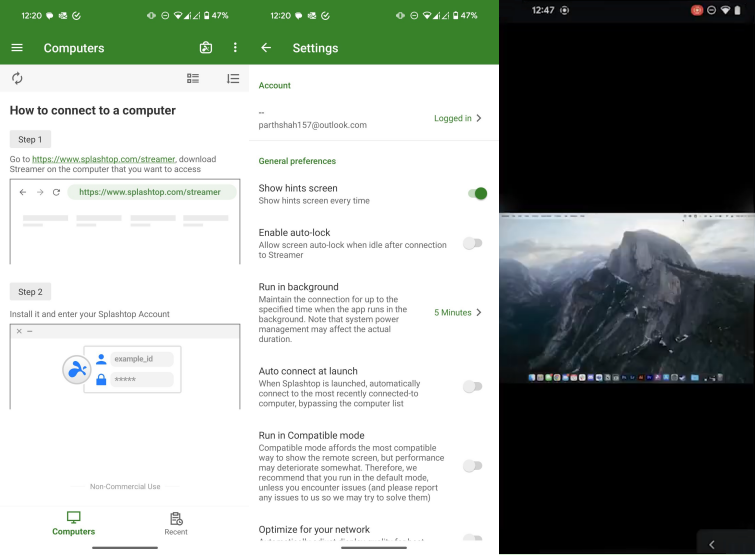The width and height of the screenshot is (755, 555).
Task: Tap the back chevron in remote session
Action: click(711, 544)
